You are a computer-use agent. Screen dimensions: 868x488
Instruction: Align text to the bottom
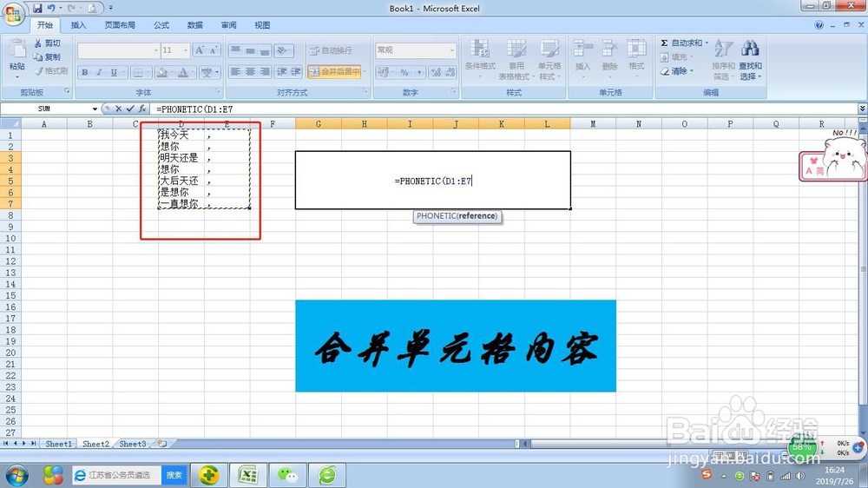[265, 50]
